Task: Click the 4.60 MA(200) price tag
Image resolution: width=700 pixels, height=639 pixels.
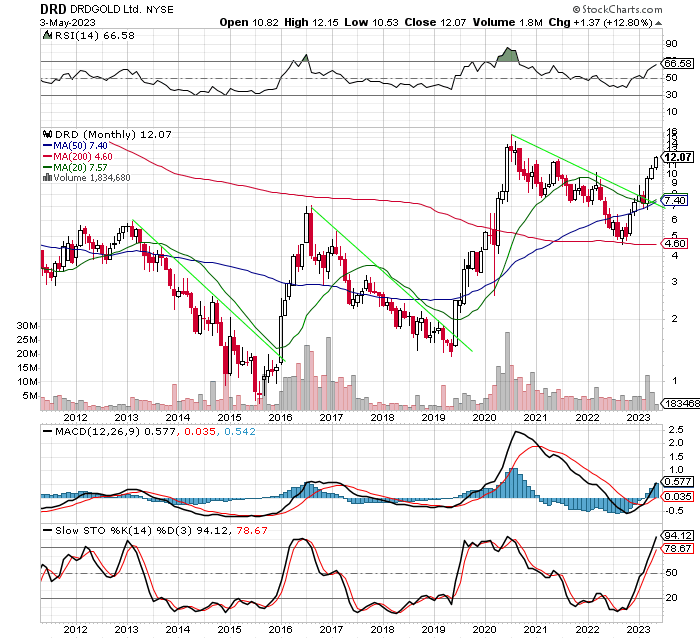Action: pos(675,243)
